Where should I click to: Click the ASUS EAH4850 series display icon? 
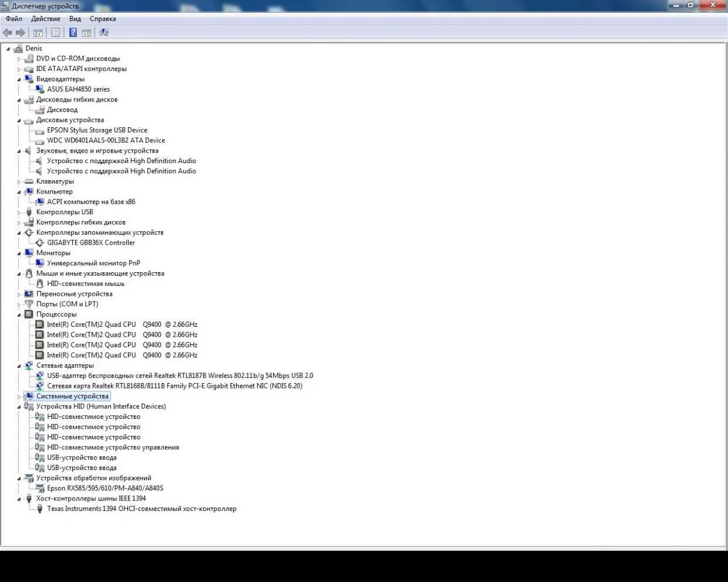40,89
